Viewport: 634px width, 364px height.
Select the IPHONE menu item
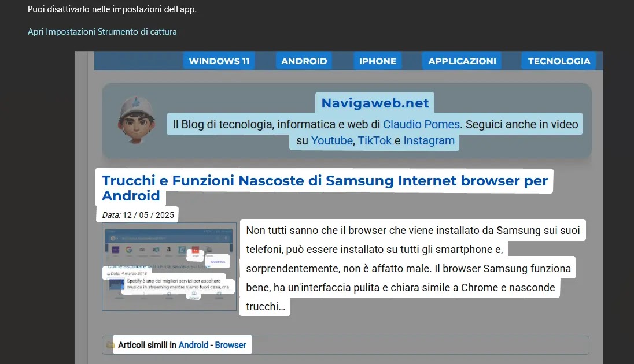pos(378,61)
